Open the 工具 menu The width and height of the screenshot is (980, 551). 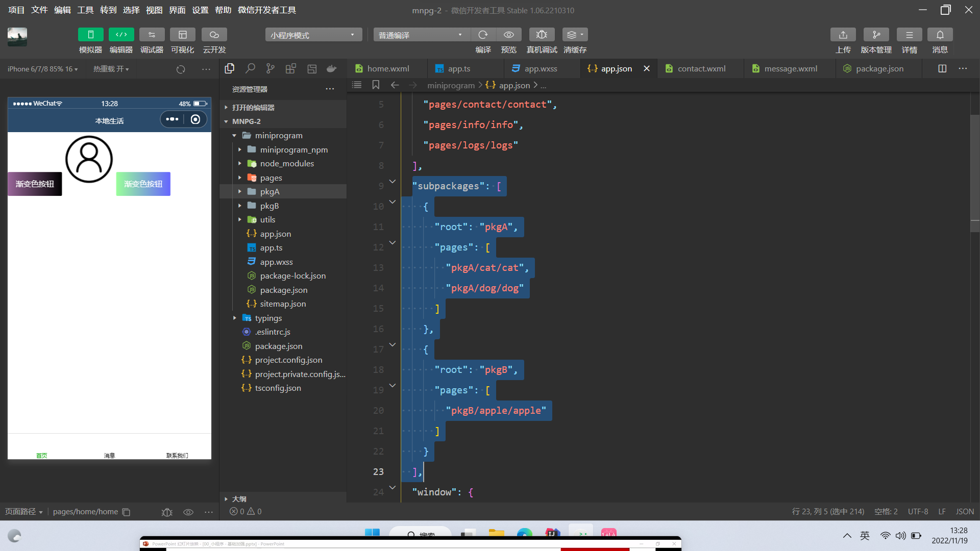(85, 10)
